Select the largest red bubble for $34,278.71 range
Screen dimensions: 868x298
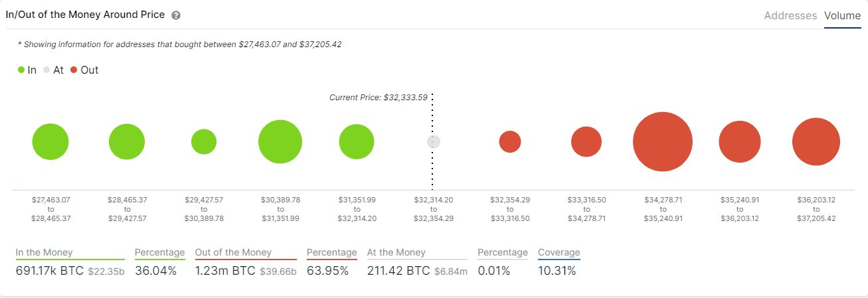[663, 141]
